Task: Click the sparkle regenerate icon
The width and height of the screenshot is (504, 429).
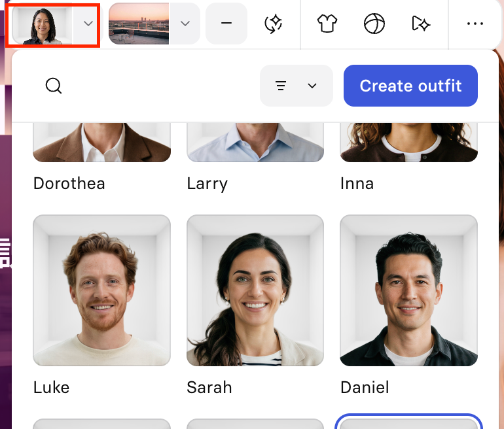Action: coord(273,24)
